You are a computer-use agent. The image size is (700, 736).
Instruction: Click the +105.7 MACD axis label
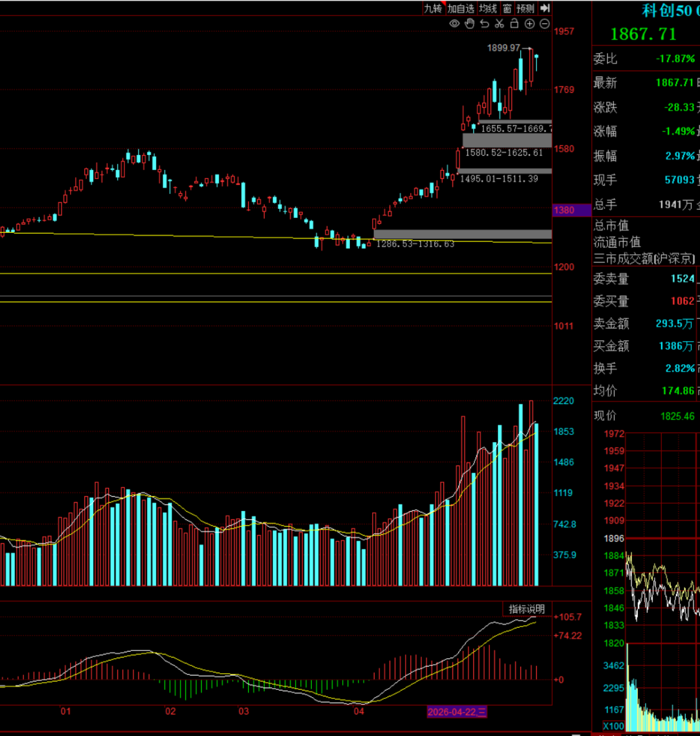coord(568,617)
